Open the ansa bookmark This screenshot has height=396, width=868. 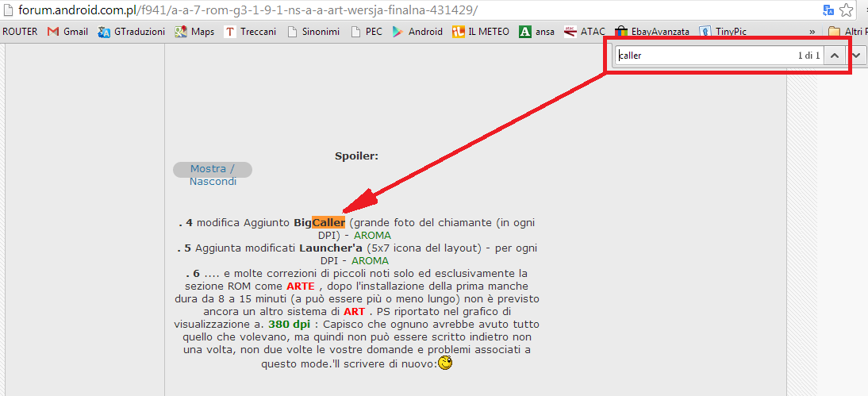tap(537, 32)
